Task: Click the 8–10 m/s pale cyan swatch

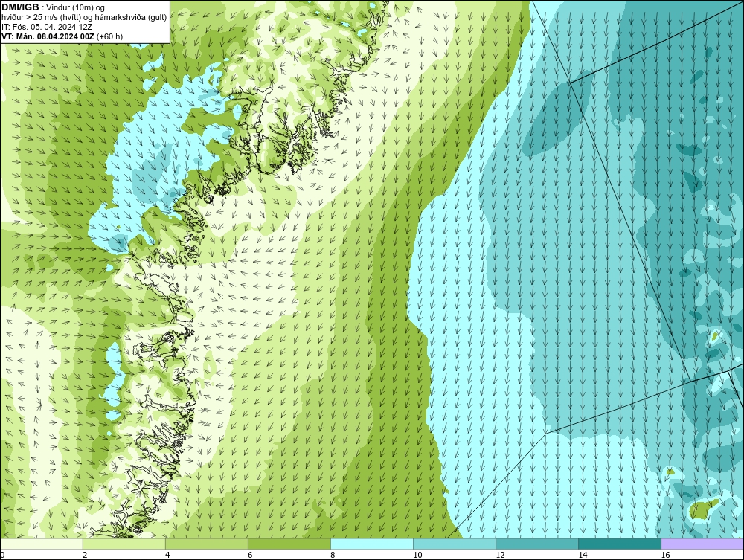Action: point(372,544)
